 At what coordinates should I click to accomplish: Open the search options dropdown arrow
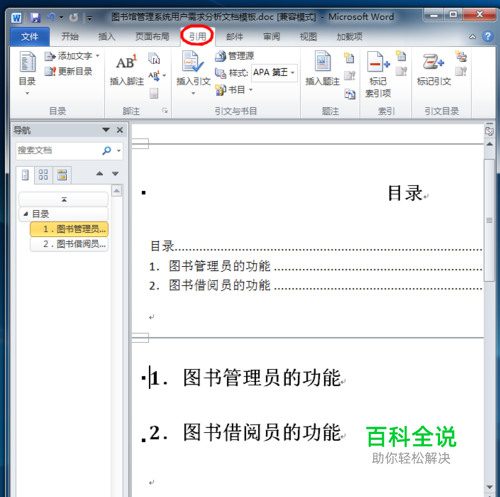[119, 151]
